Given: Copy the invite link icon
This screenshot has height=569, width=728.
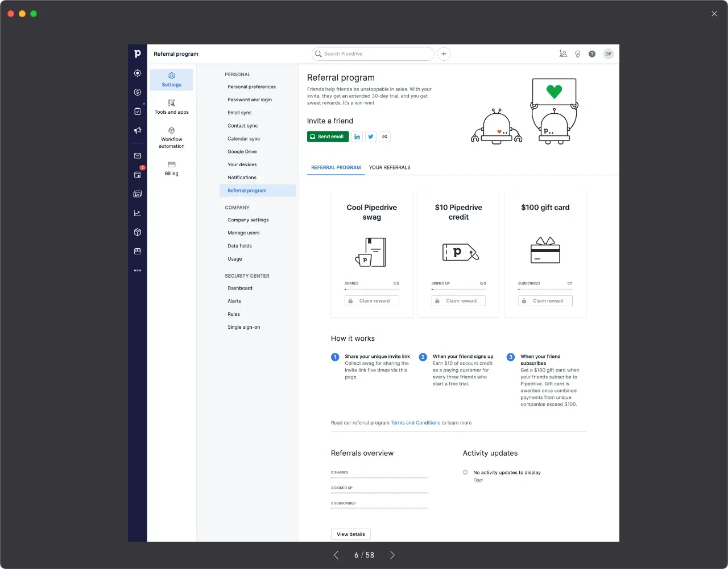Looking at the screenshot, I should click(385, 137).
